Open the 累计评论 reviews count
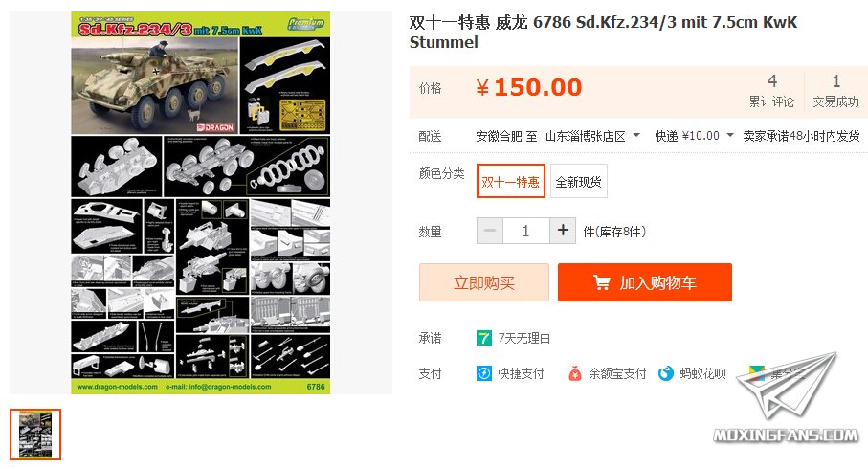This screenshot has width=868, height=469. click(771, 91)
